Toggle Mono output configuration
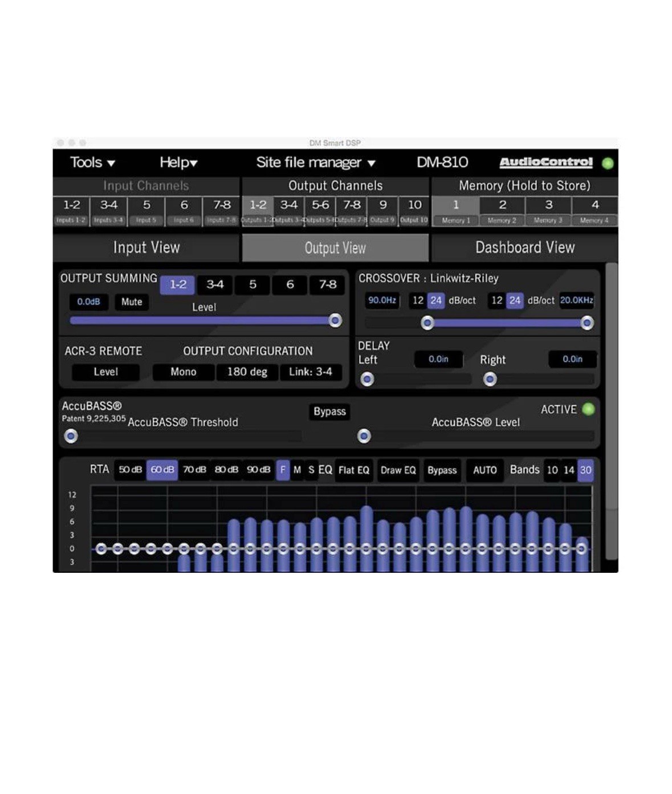The image size is (672, 794). 184,372
